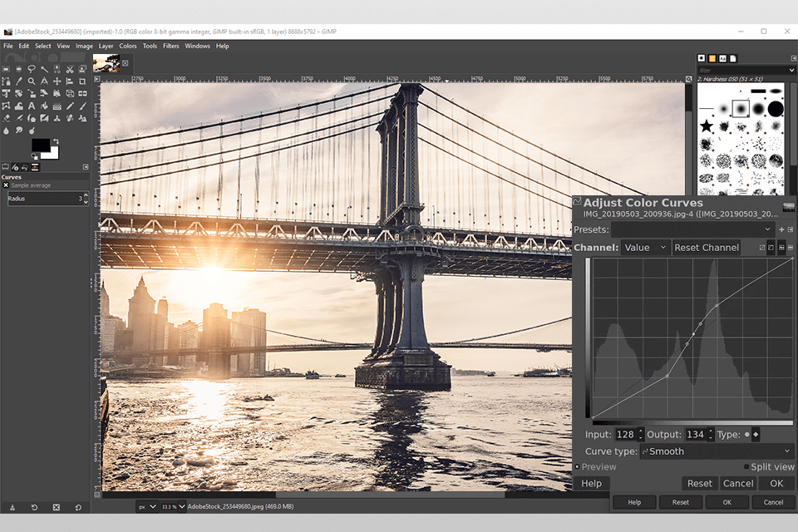798x532 pixels.
Task: Click the black foreground color swatch
Action: (x=41, y=145)
